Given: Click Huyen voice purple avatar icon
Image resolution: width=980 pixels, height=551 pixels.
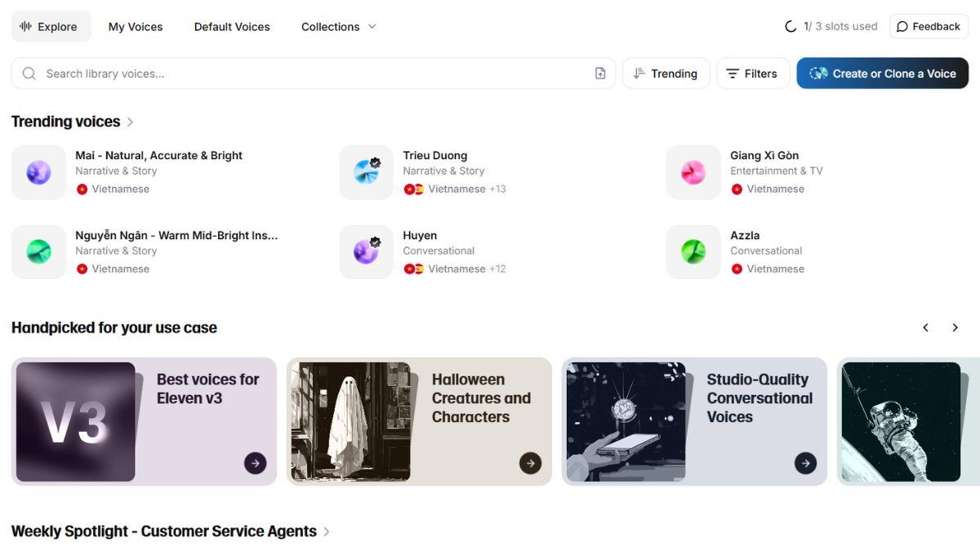Looking at the screenshot, I should point(366,252).
